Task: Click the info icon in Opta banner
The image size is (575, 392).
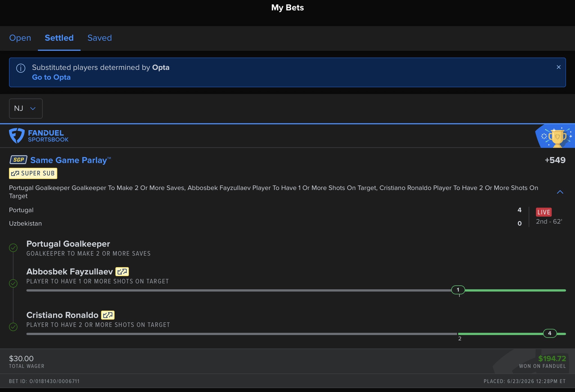Action: pos(21,68)
